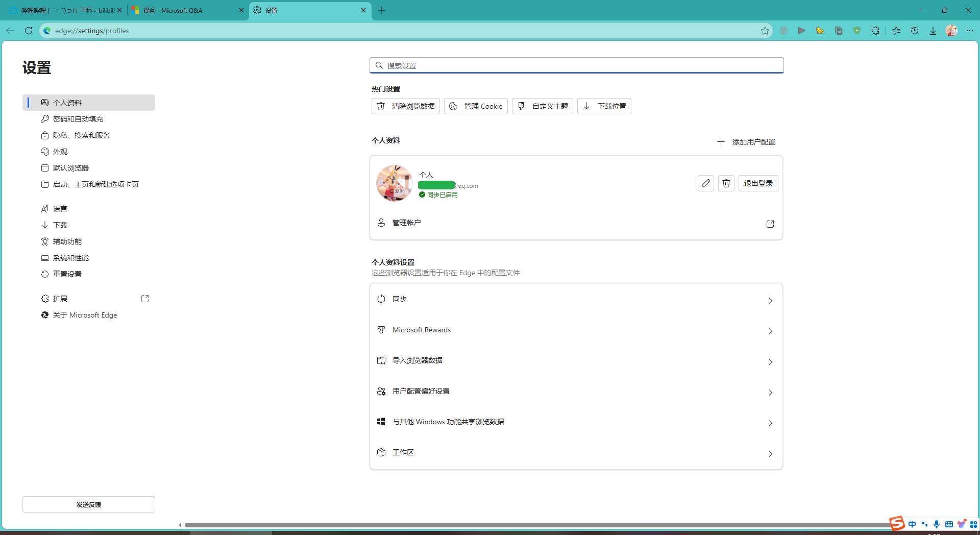Click the 搜索设置 search field
Screen dimensions: 980x535
pos(577,65)
